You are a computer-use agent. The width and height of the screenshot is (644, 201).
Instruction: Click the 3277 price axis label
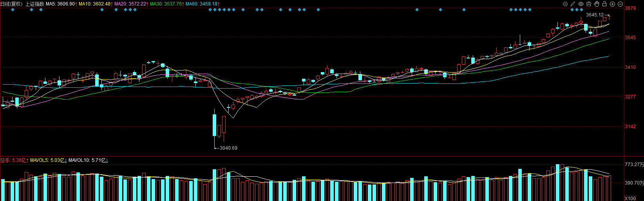tap(630, 97)
